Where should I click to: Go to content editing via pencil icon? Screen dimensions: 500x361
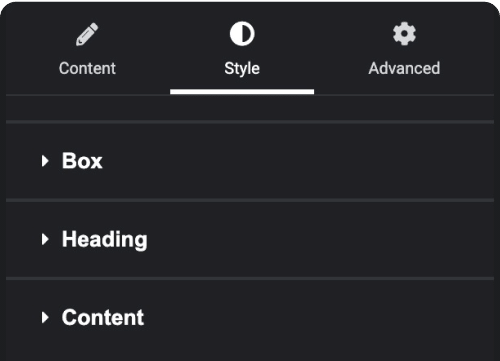coord(87,34)
